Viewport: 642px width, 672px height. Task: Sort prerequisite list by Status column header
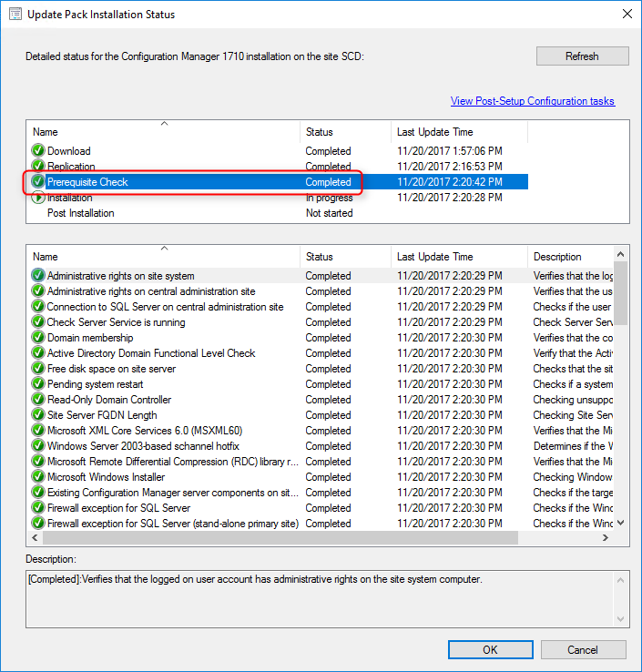tap(346, 256)
